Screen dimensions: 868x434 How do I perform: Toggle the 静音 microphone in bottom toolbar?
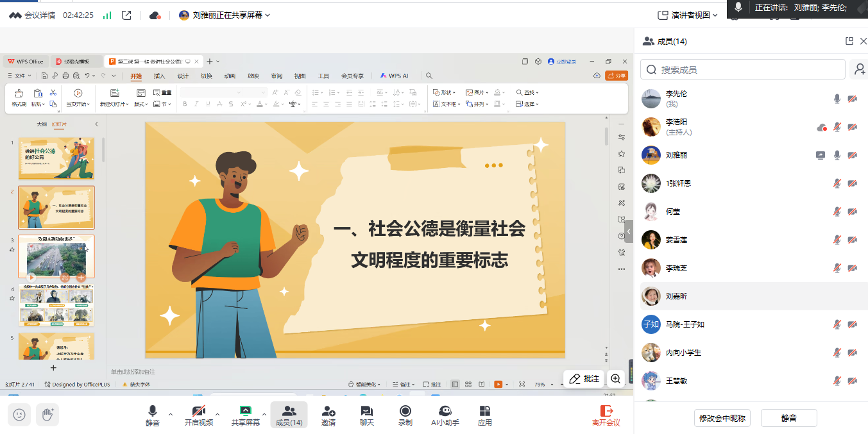point(153,415)
